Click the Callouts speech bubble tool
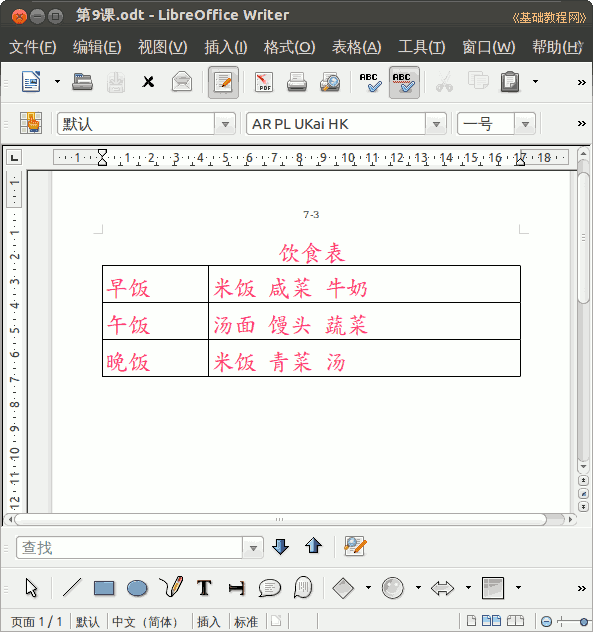 pos(270,588)
